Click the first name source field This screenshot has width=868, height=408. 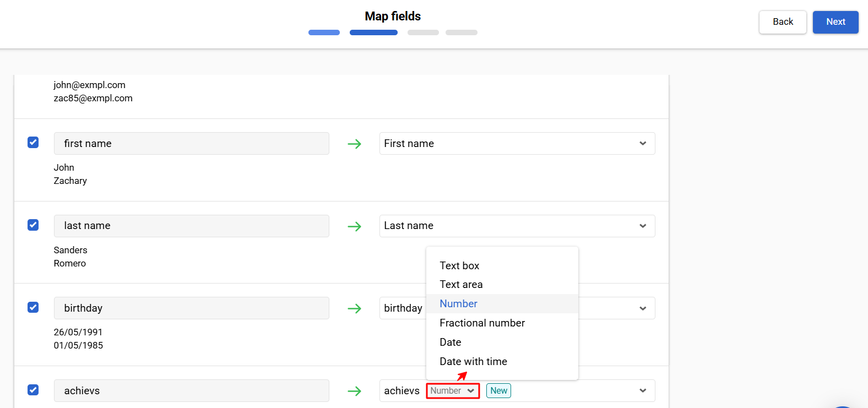(x=192, y=143)
